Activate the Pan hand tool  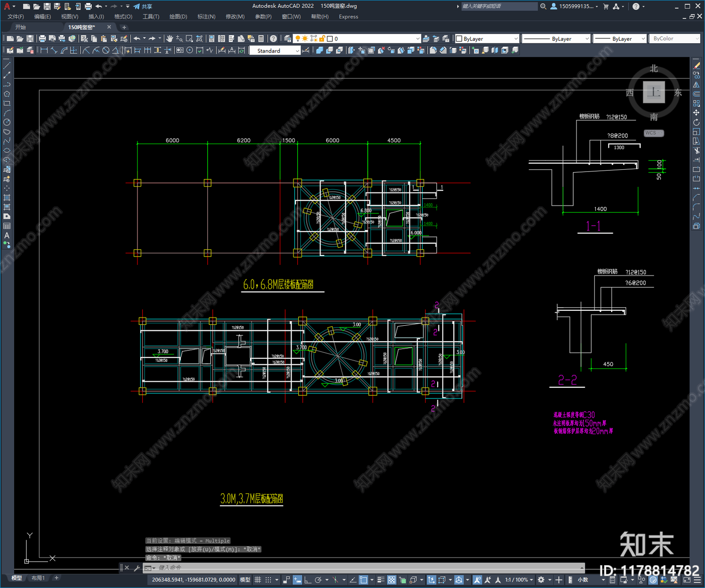[x=170, y=39]
